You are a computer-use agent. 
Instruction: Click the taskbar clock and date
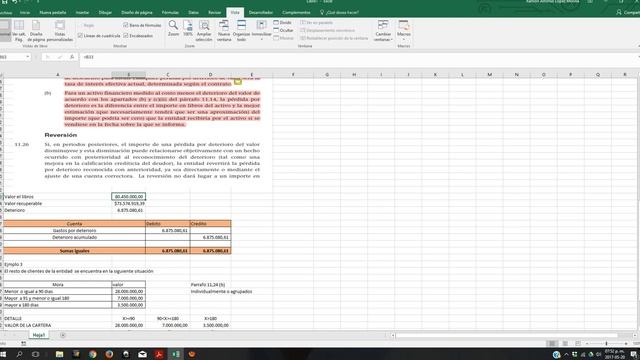click(615, 354)
